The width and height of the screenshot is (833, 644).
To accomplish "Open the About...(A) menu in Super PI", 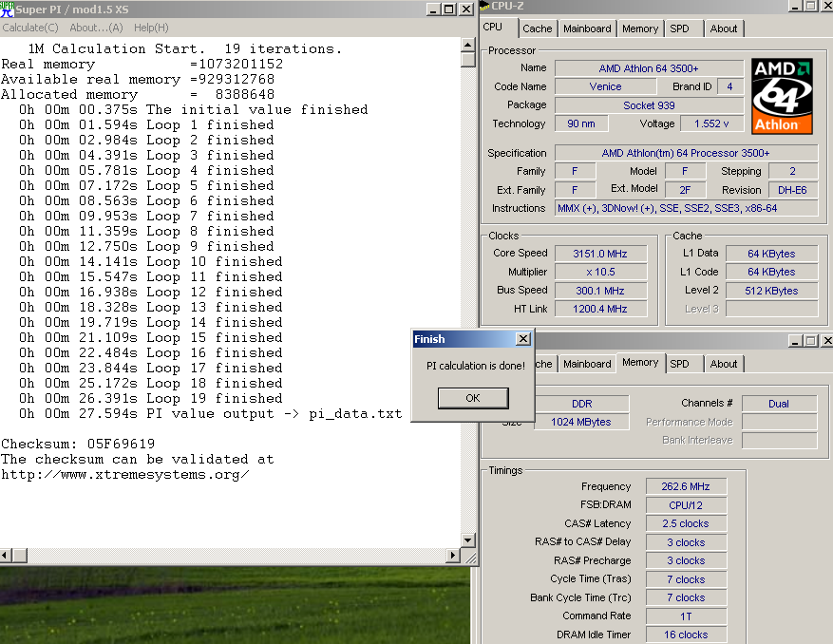I will pos(96,28).
